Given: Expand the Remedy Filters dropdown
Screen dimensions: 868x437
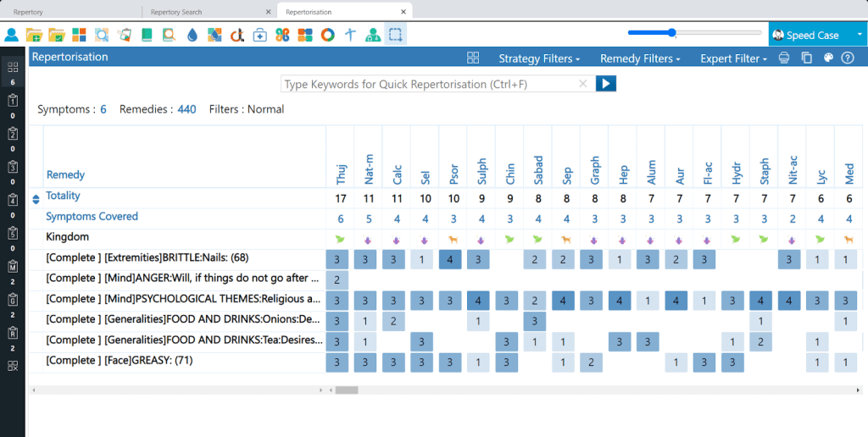Looking at the screenshot, I should (640, 58).
